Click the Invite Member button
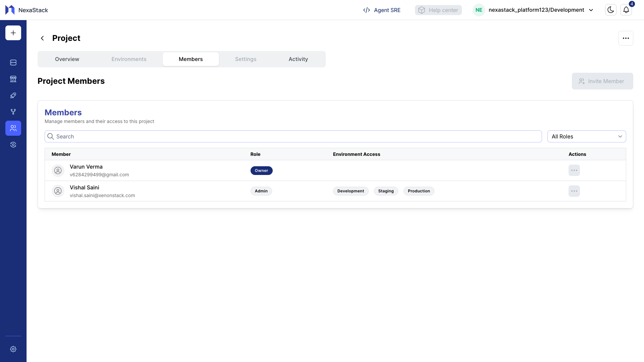The image size is (644, 362). 602,81
